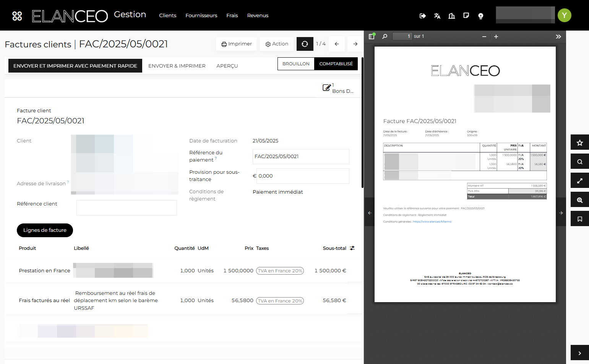Screen dimensions: 589x364
Task: Select the Brouillon status
Action: point(296,64)
